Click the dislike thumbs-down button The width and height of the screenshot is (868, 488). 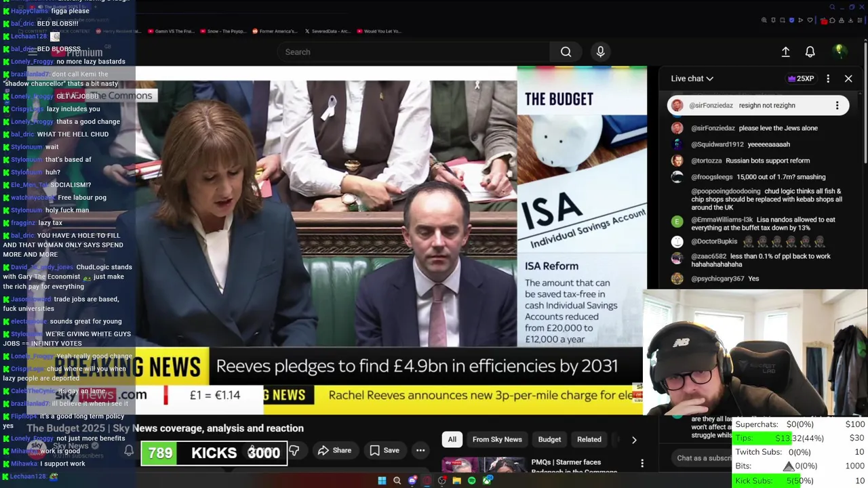[x=294, y=451]
